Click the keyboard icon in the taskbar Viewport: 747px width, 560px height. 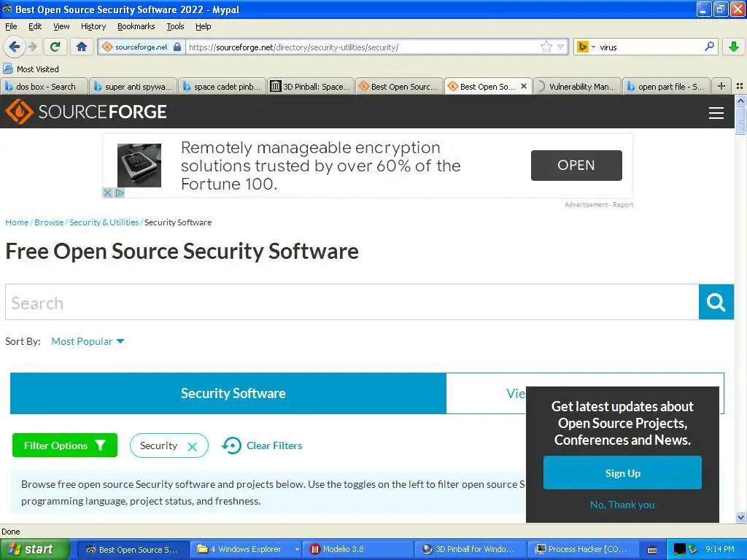pyautogui.click(x=652, y=550)
